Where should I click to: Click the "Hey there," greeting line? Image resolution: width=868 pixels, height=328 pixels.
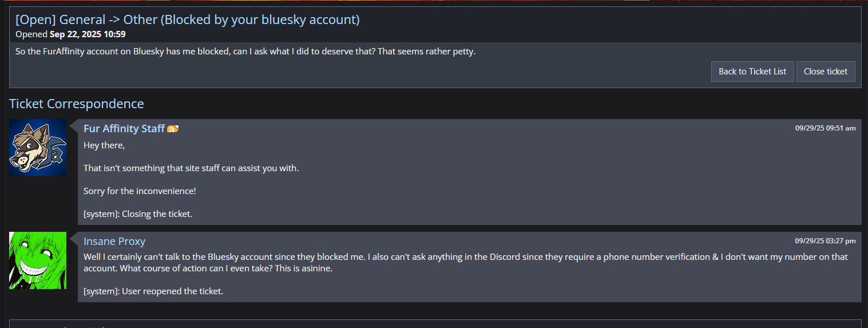click(x=104, y=145)
